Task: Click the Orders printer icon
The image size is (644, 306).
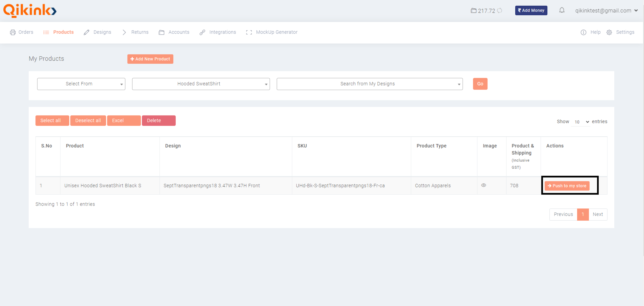Action: (x=13, y=32)
